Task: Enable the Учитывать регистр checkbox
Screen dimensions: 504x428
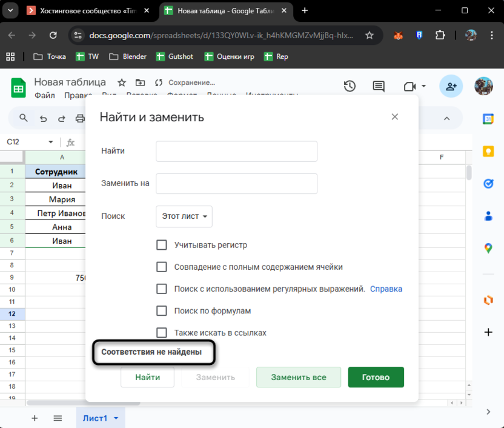Action: [162, 245]
